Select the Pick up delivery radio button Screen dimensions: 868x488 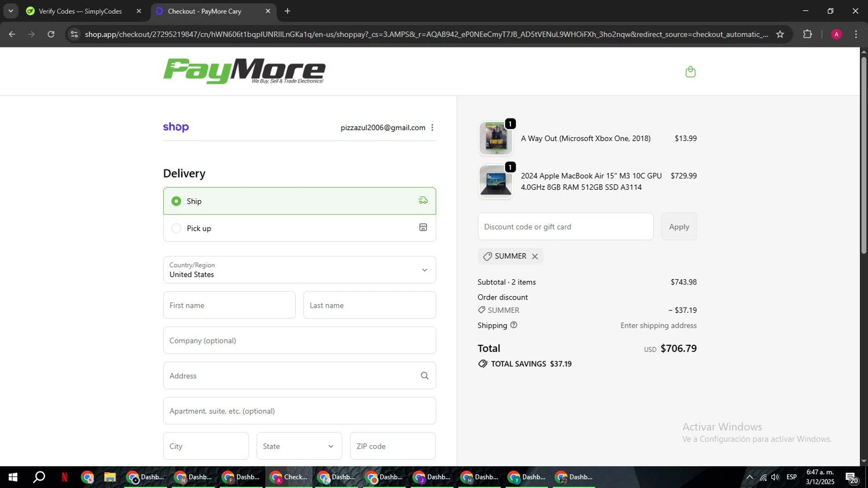tap(176, 228)
